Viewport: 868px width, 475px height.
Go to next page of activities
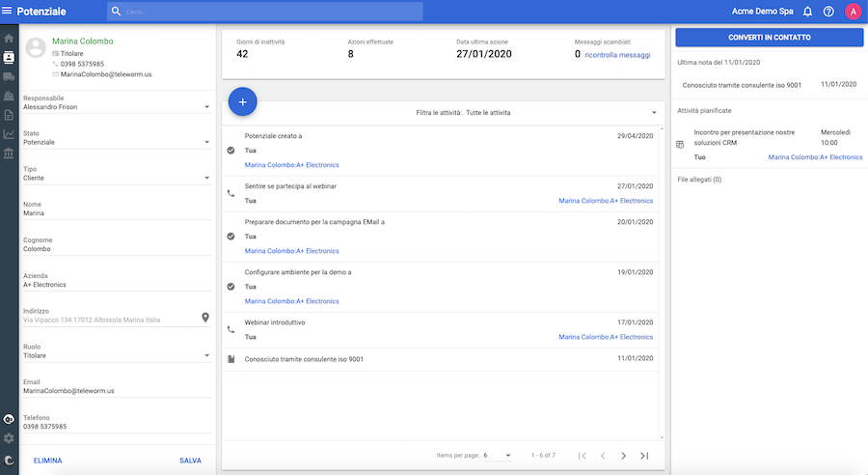623,456
